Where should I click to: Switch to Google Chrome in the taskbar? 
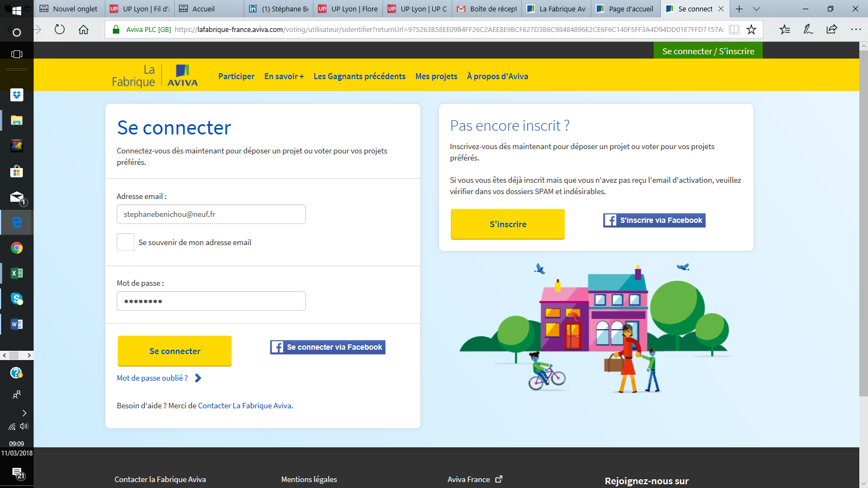click(17, 248)
